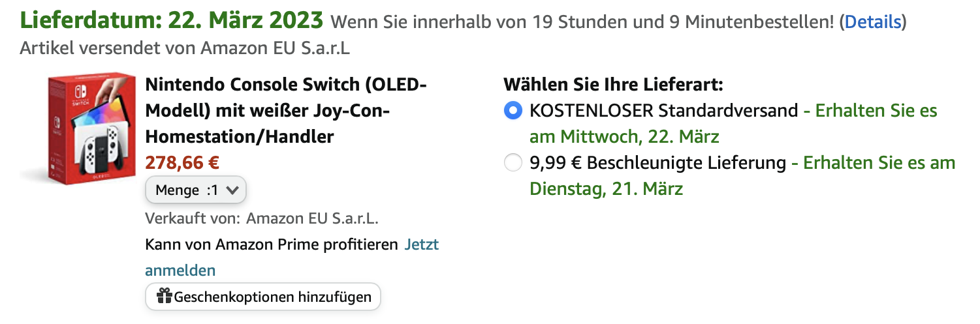The height and width of the screenshot is (324, 980).
Task: Click the gift icon on Geschenkoptionen button
Action: coord(165,297)
